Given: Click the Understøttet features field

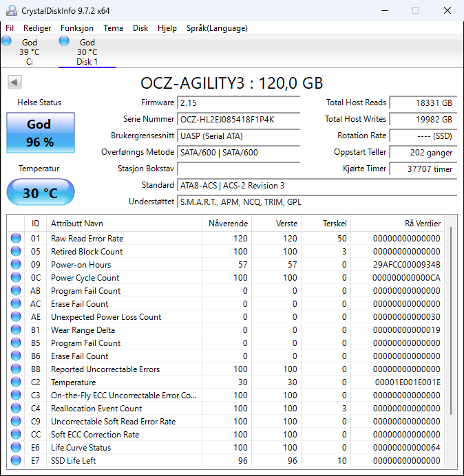Looking at the screenshot, I should (317, 202).
